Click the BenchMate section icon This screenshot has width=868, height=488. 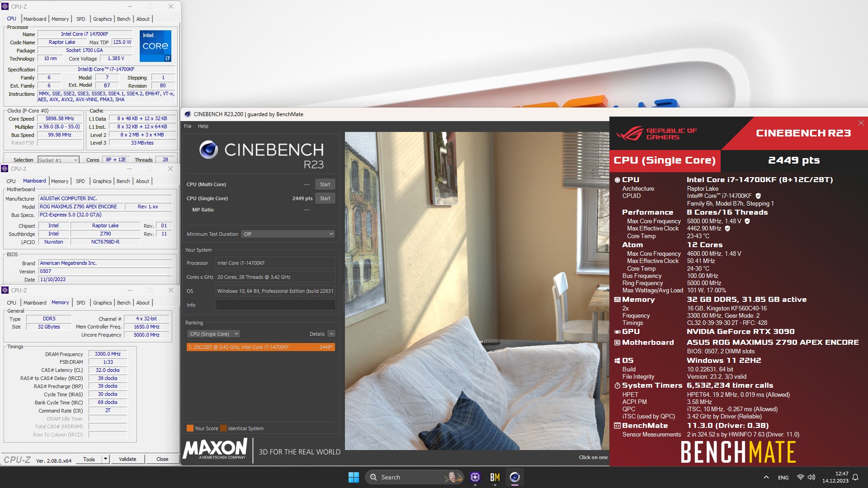click(x=617, y=426)
